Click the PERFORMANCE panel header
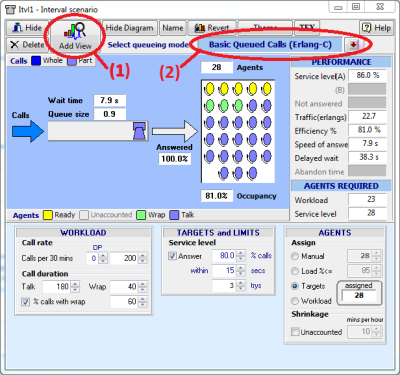 click(x=341, y=62)
